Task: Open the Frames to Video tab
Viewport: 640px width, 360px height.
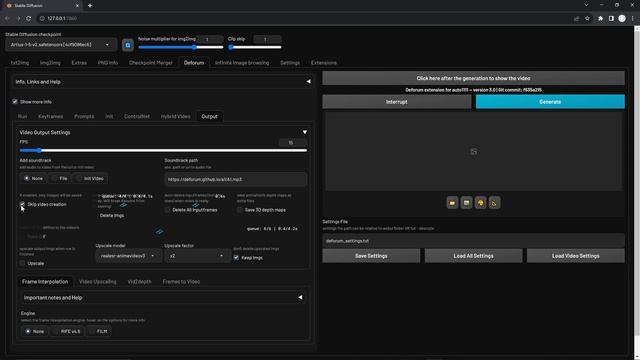Action: click(x=181, y=282)
